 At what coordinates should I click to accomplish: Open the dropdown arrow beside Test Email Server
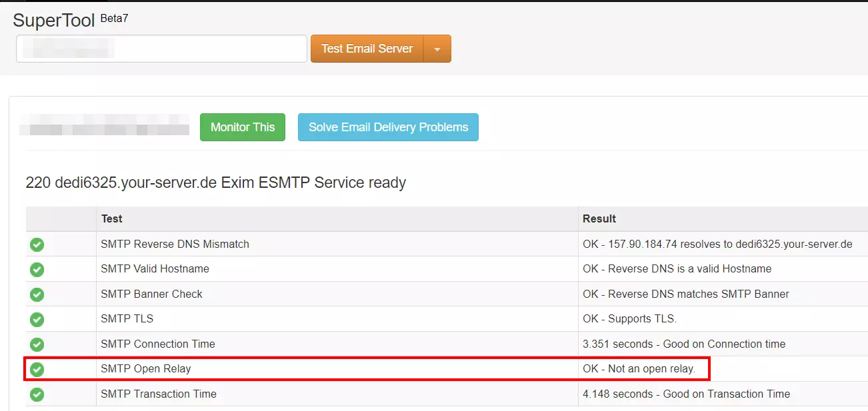(437, 49)
